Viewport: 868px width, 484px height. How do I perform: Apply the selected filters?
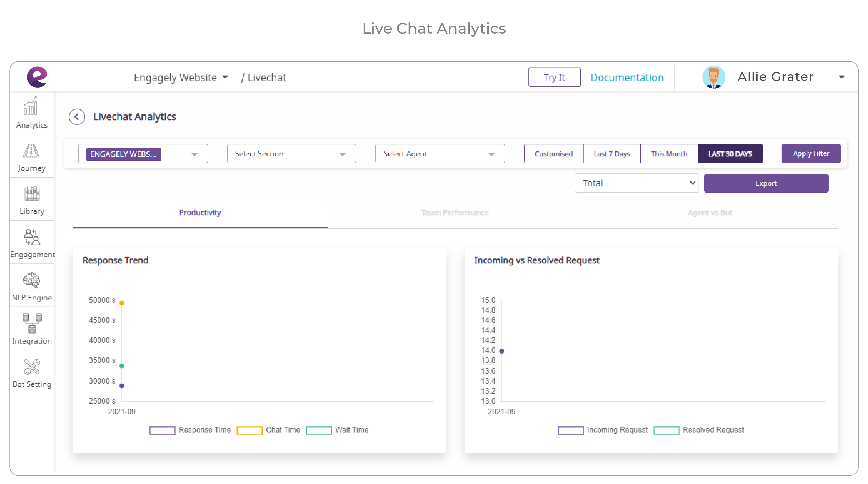click(x=811, y=153)
